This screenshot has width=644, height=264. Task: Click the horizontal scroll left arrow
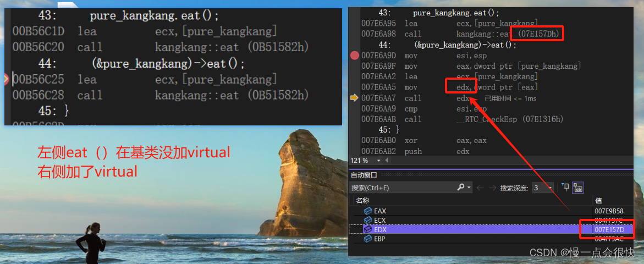[386, 160]
